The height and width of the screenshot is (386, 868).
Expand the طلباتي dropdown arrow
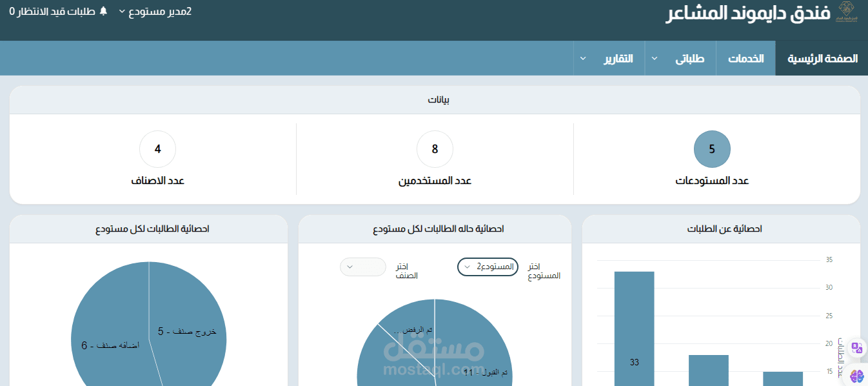pyautogui.click(x=653, y=57)
